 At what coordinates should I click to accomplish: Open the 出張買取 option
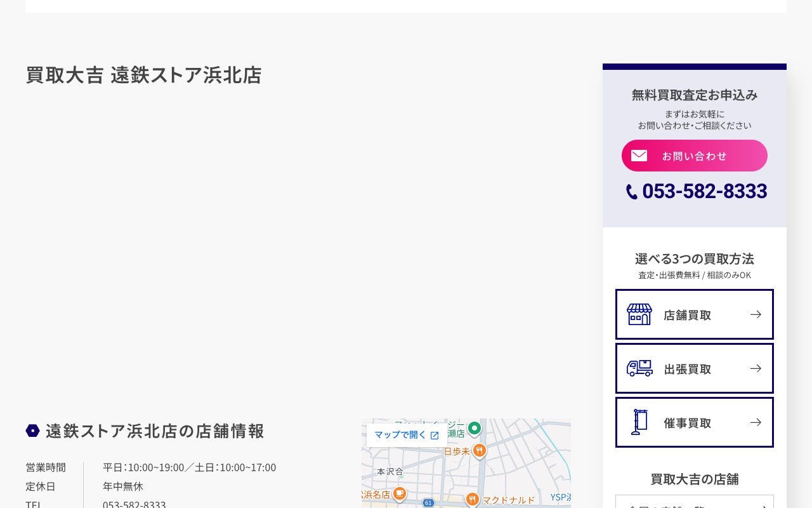pos(695,368)
